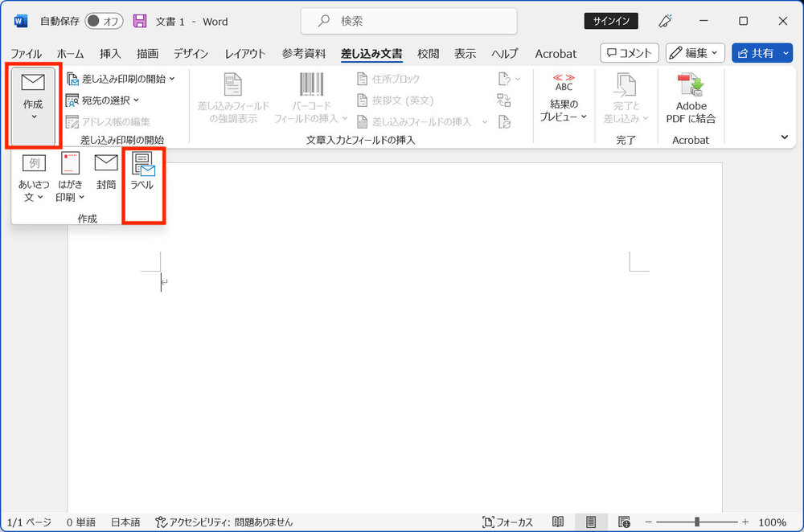
Task: Click the フォーカス mode button
Action: point(507,522)
